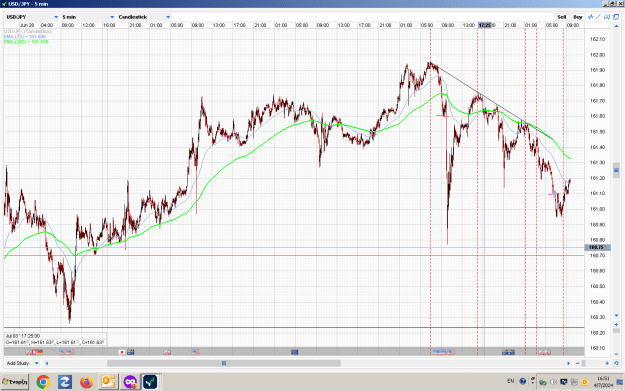
Task: Open the purple mask app in taskbar
Action: [x=130, y=382]
